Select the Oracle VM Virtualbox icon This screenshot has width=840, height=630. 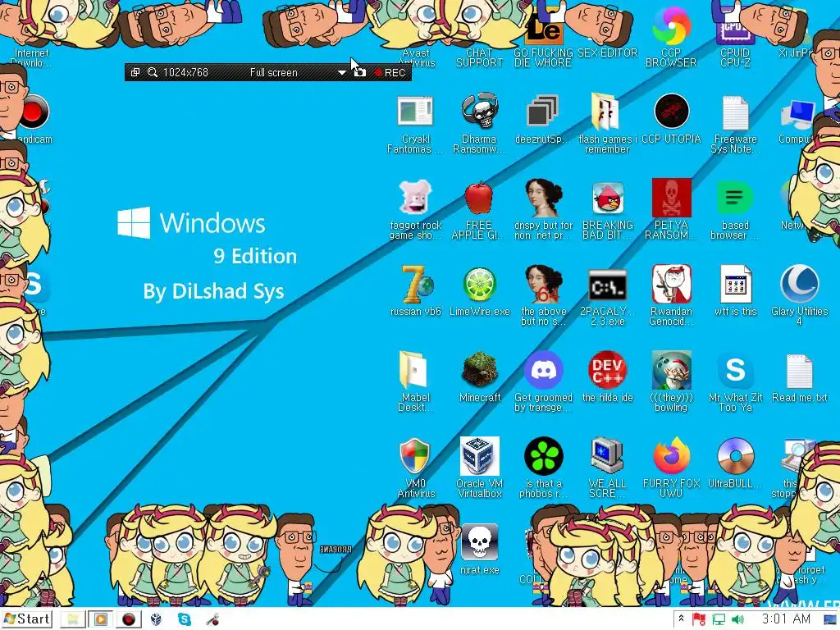(479, 468)
